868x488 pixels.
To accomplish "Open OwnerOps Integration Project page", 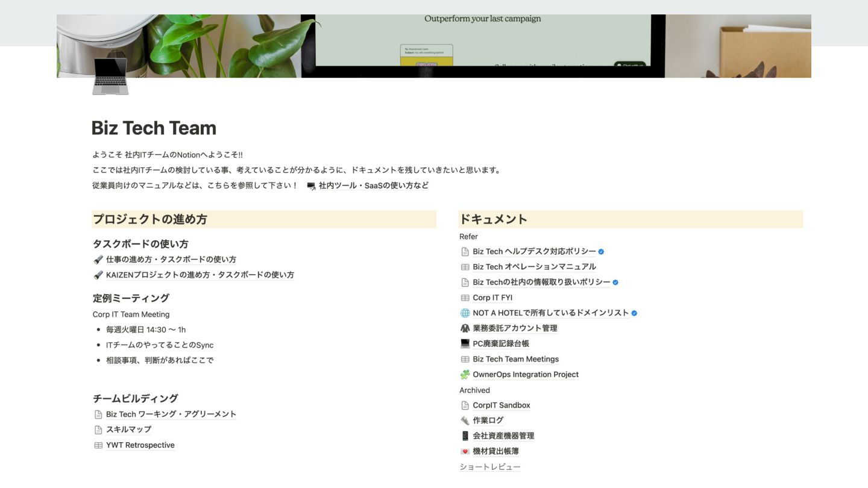I will (526, 375).
